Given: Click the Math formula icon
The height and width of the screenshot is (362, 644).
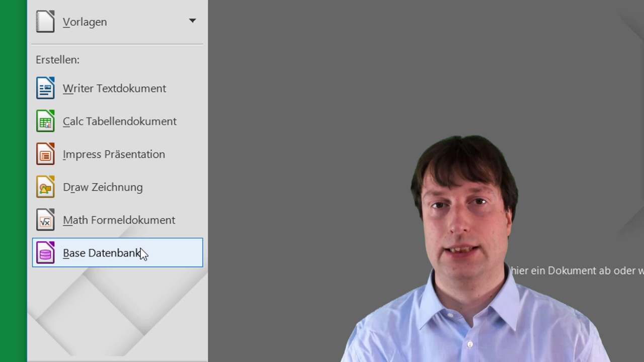Looking at the screenshot, I should [45, 220].
